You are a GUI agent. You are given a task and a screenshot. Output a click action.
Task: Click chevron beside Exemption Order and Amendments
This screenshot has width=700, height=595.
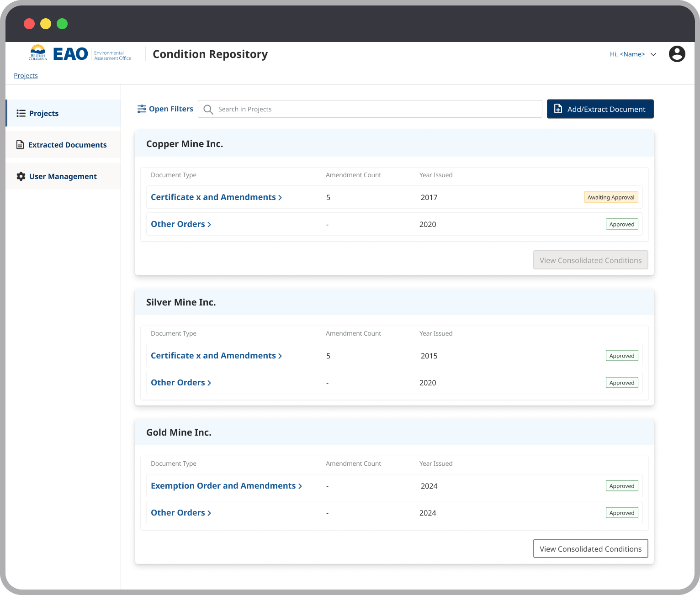click(x=300, y=486)
